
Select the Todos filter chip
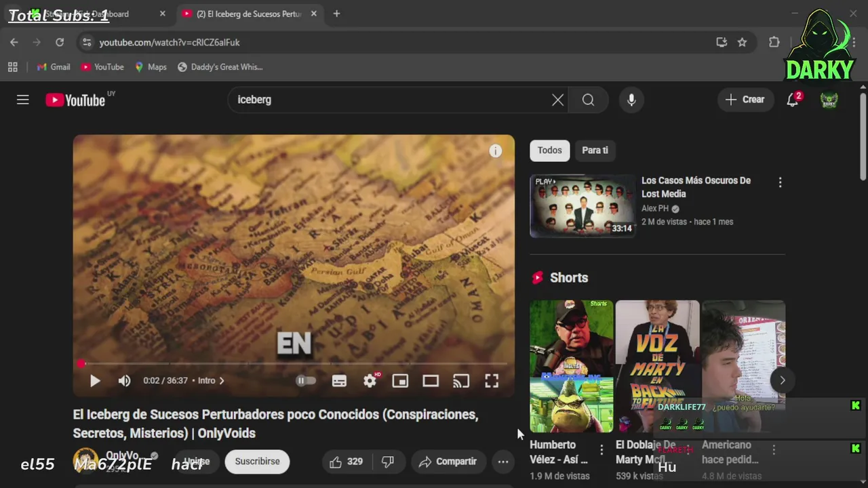(x=550, y=150)
